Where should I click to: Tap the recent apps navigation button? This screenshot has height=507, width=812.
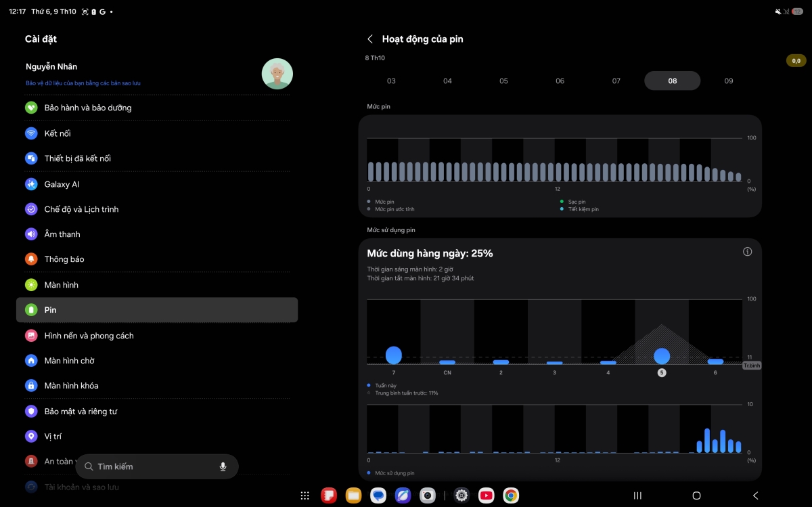point(637,495)
